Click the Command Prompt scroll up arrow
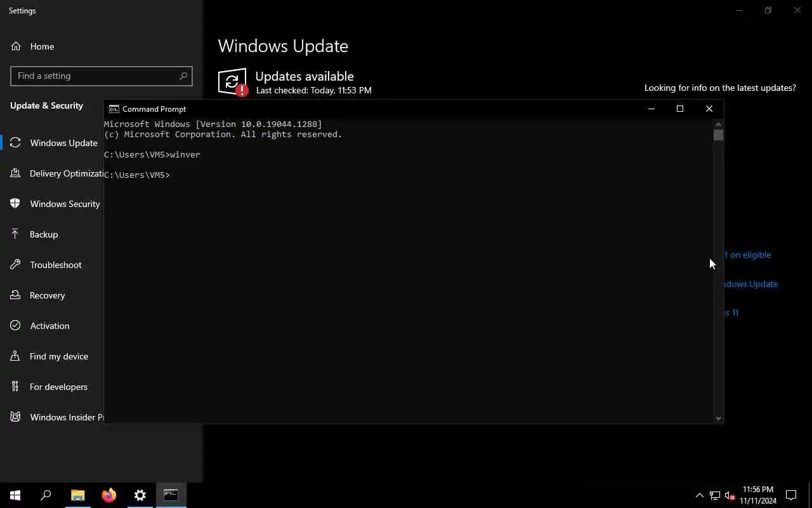This screenshot has height=508, width=812. click(x=718, y=124)
